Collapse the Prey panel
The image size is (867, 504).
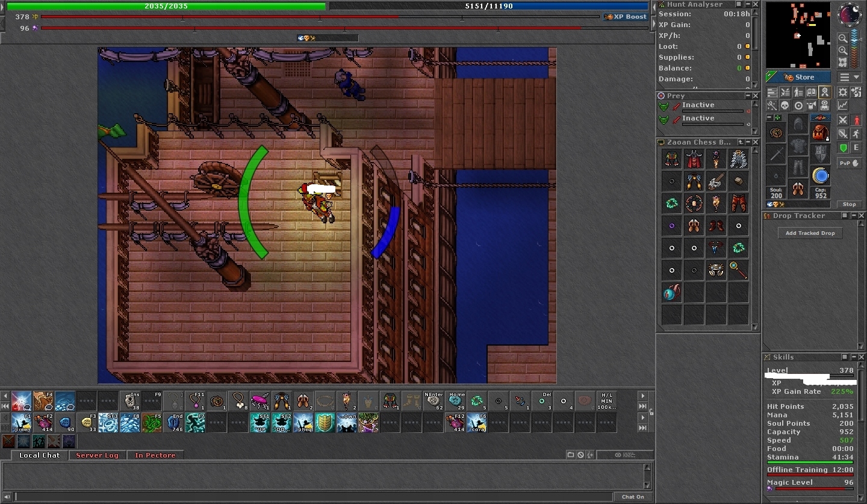747,96
